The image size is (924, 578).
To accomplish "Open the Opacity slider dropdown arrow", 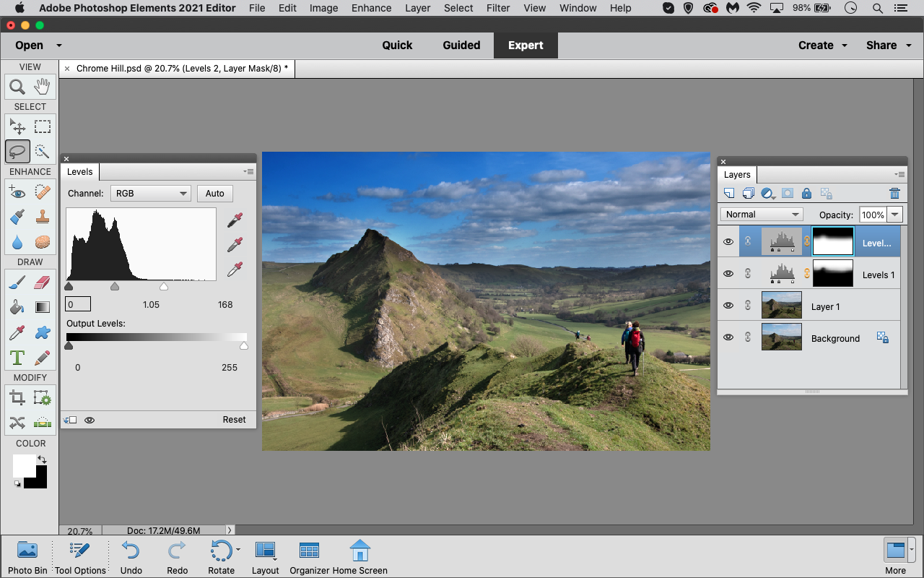I will tap(895, 215).
